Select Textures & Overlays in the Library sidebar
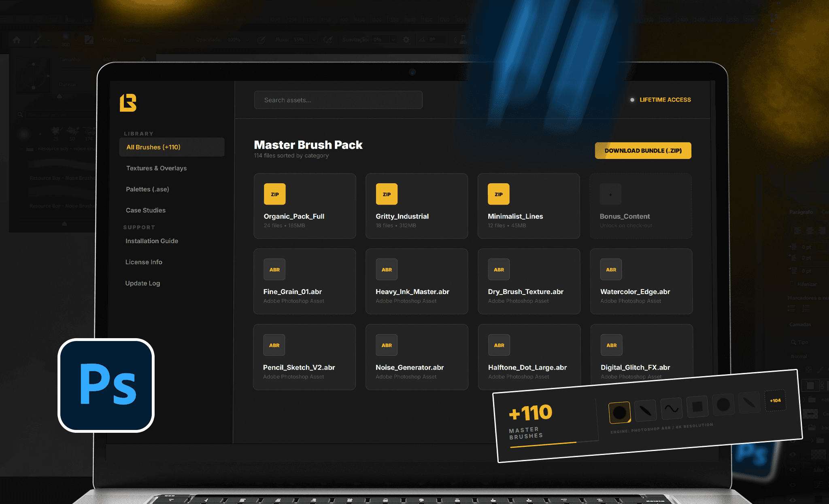 (x=156, y=168)
